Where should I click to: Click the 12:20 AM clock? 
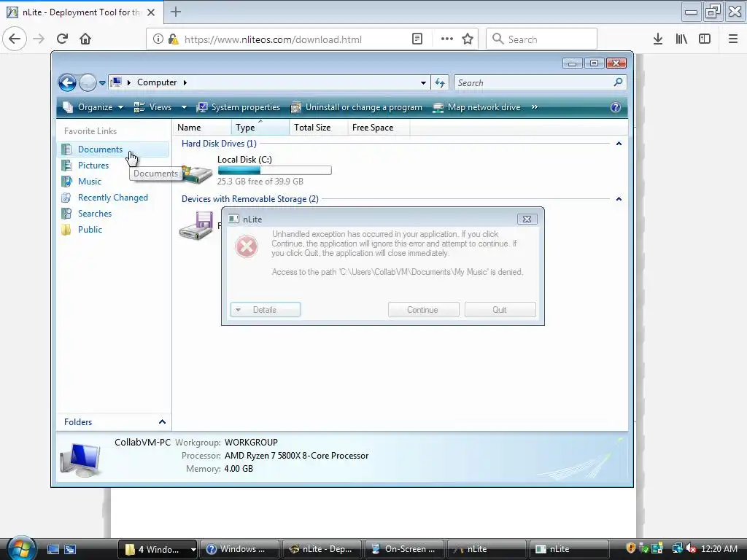(719, 549)
